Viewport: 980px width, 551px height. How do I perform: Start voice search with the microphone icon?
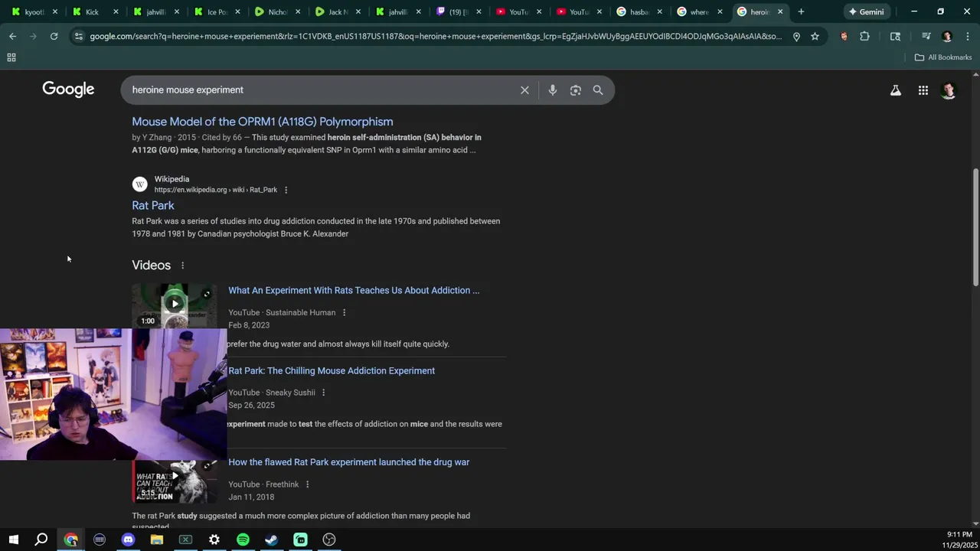coord(552,90)
